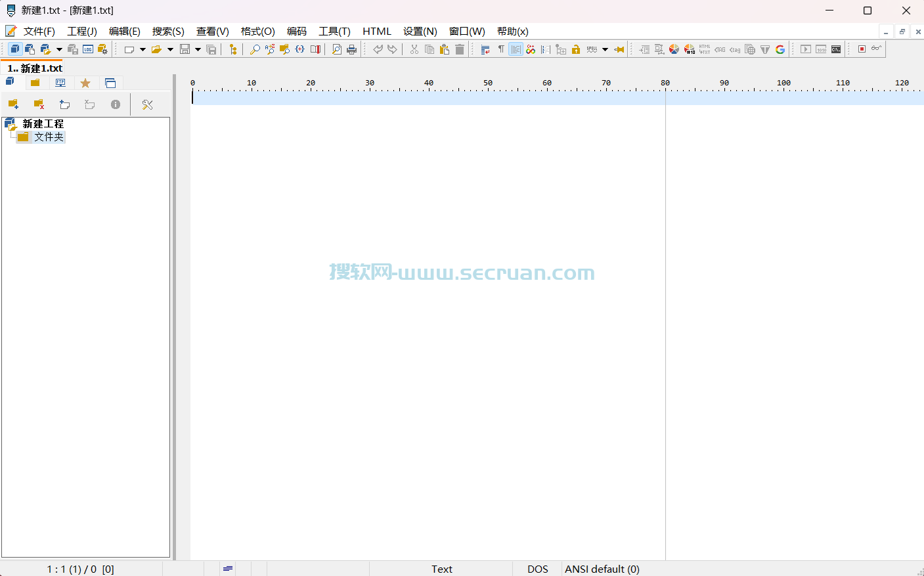
Task: Click the HTML to TXT icon
Action: click(705, 49)
